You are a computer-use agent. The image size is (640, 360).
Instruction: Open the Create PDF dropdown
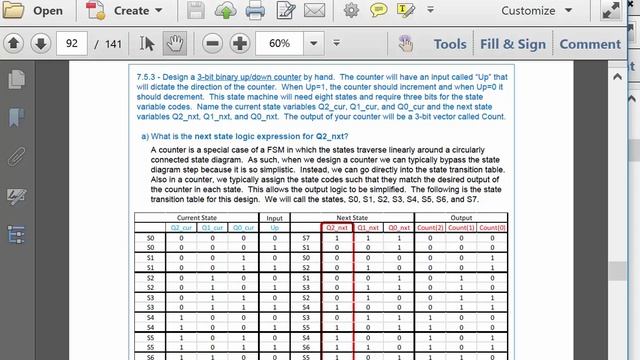[124, 11]
